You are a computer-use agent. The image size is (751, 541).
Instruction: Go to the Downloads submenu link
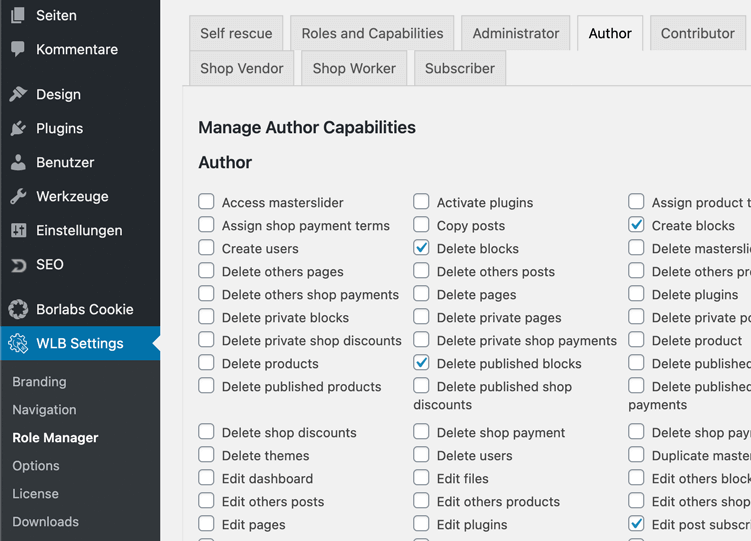pyautogui.click(x=45, y=521)
